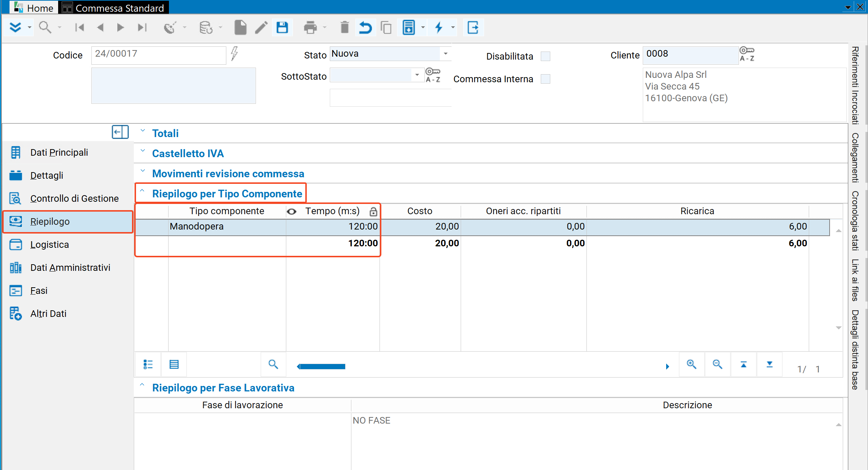The image size is (868, 470).
Task: Open Link ai files side panel
Action: (856, 280)
